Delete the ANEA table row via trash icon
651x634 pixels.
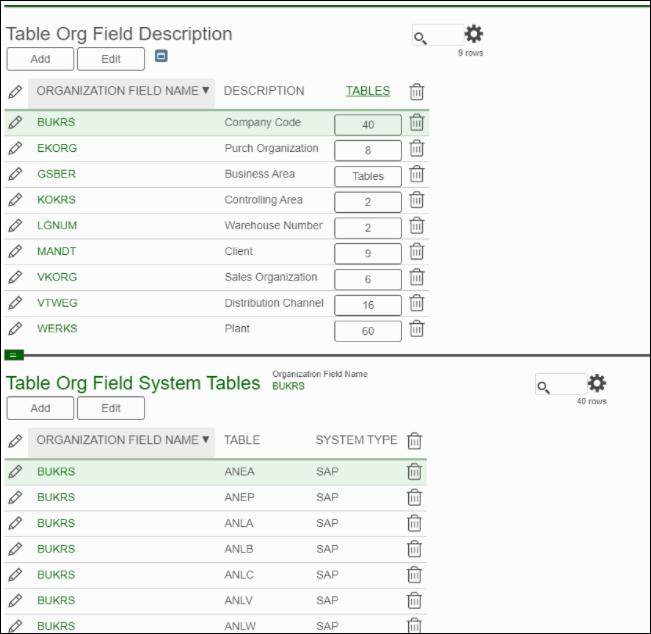[414, 472]
